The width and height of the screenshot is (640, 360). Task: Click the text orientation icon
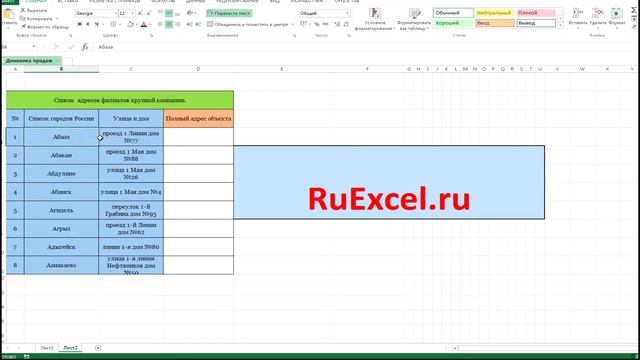tap(190, 13)
